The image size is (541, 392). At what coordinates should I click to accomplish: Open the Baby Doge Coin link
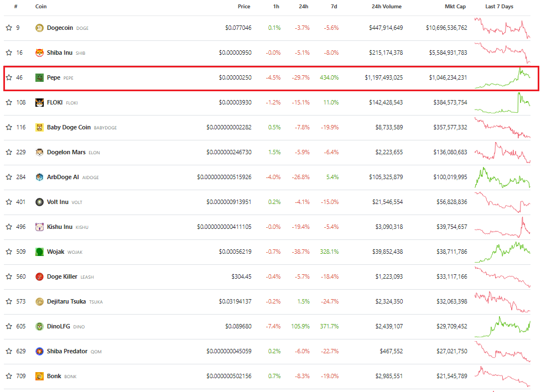pyautogui.click(x=69, y=127)
